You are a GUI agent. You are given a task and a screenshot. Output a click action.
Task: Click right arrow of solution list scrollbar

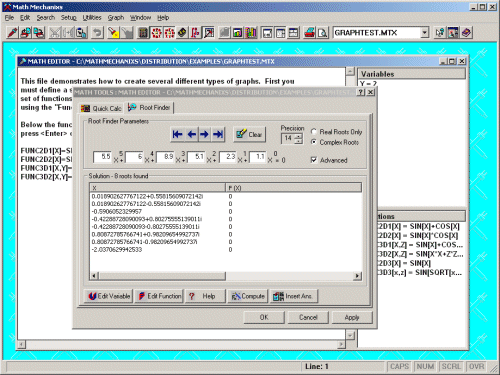[x=358, y=276]
